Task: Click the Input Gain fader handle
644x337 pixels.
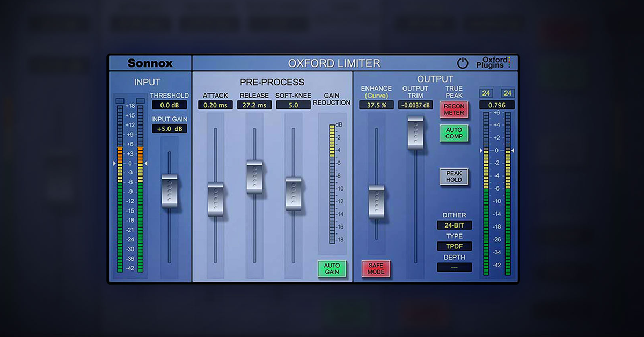Action: pos(169,191)
